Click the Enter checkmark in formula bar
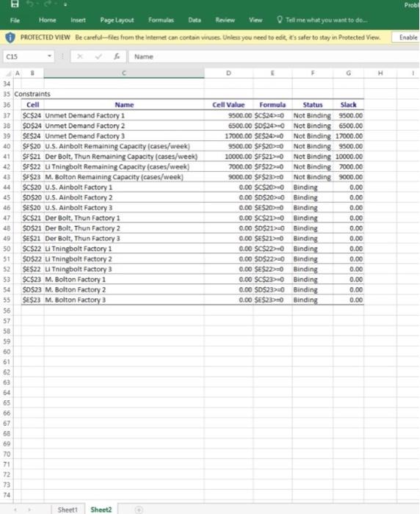 click(98, 57)
